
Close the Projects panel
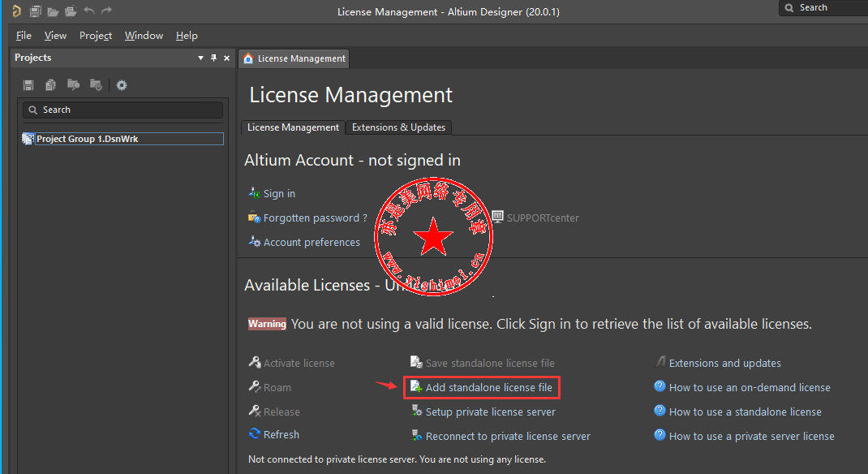[226, 58]
